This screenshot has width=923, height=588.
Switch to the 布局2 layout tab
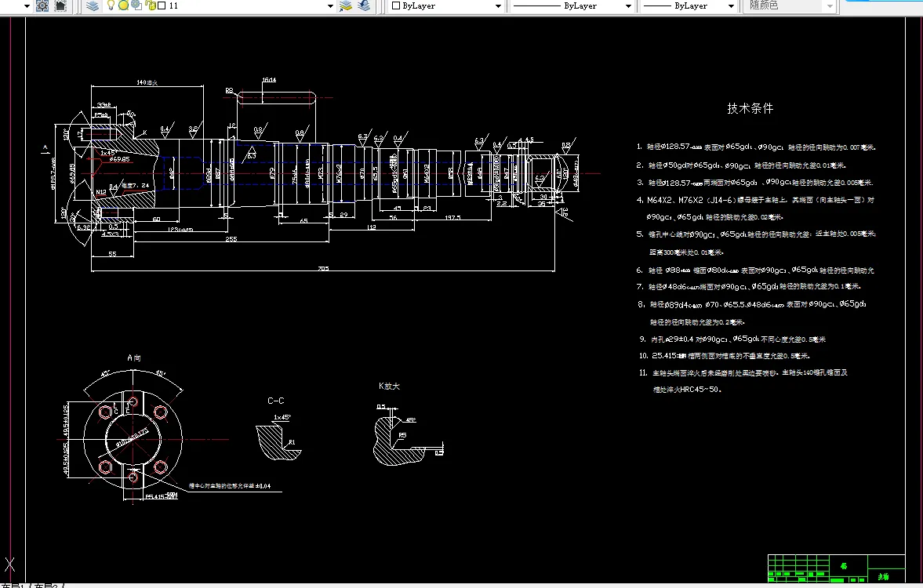coord(43,583)
